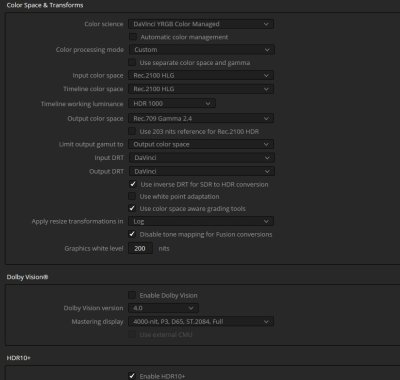400x380 pixels.
Task: Enable Automatic color management checkbox
Action: (x=133, y=37)
